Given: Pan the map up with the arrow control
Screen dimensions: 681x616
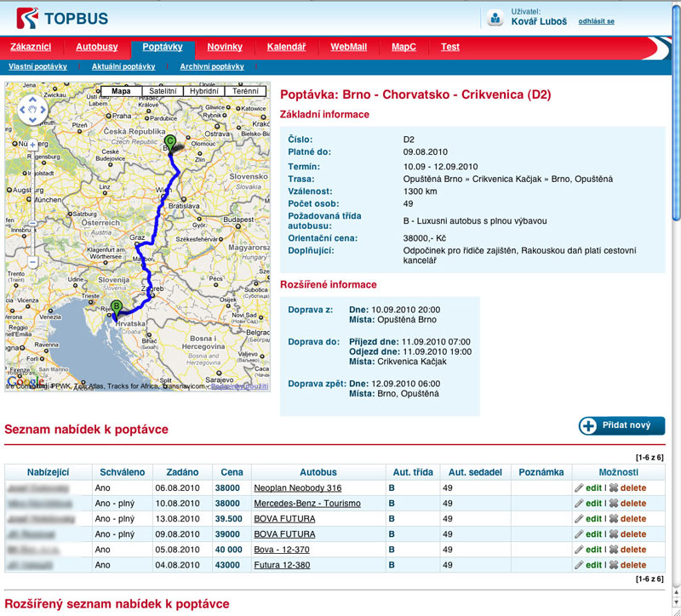Looking at the screenshot, I should [32, 100].
